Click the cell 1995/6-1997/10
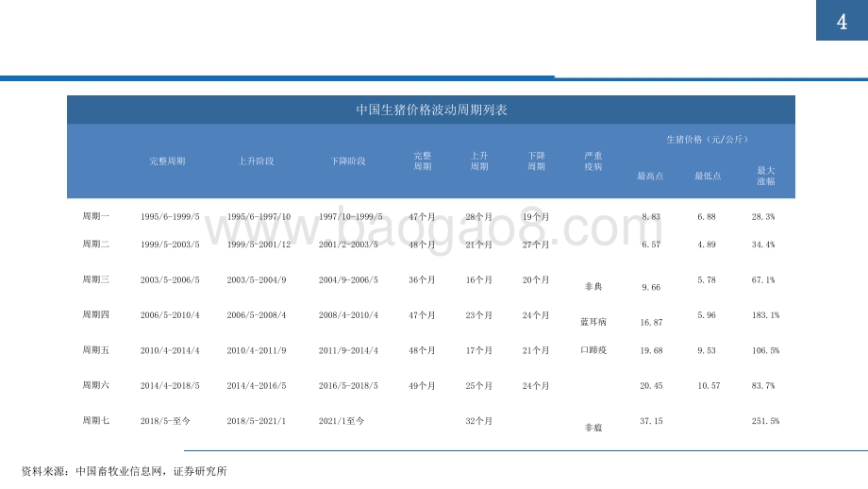868x489 pixels. tap(259, 216)
